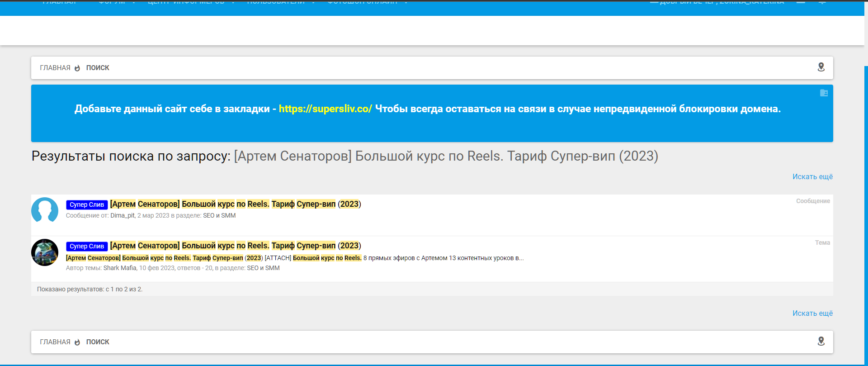
Task: Open ПОИСК in the breadcrumb below the results
Action: 98,342
